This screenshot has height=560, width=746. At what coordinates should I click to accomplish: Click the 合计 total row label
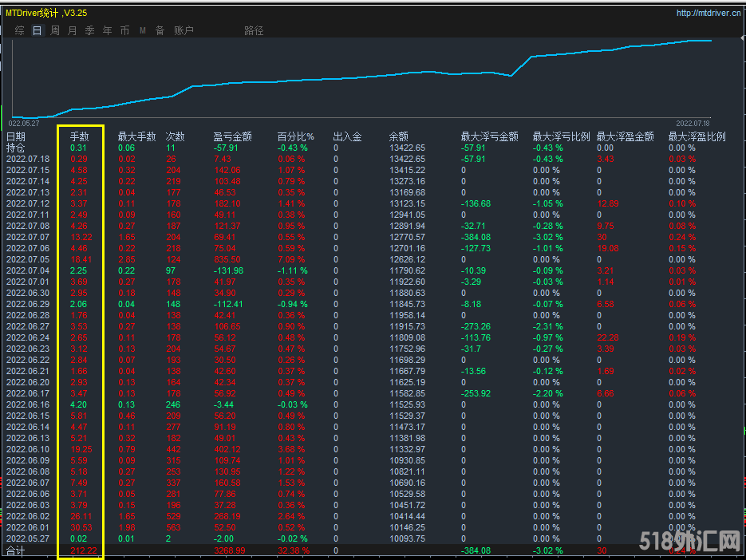[x=16, y=550]
